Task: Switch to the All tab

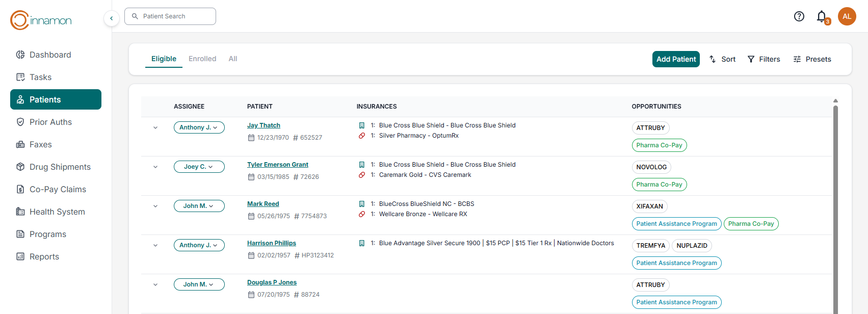Action: click(x=232, y=59)
